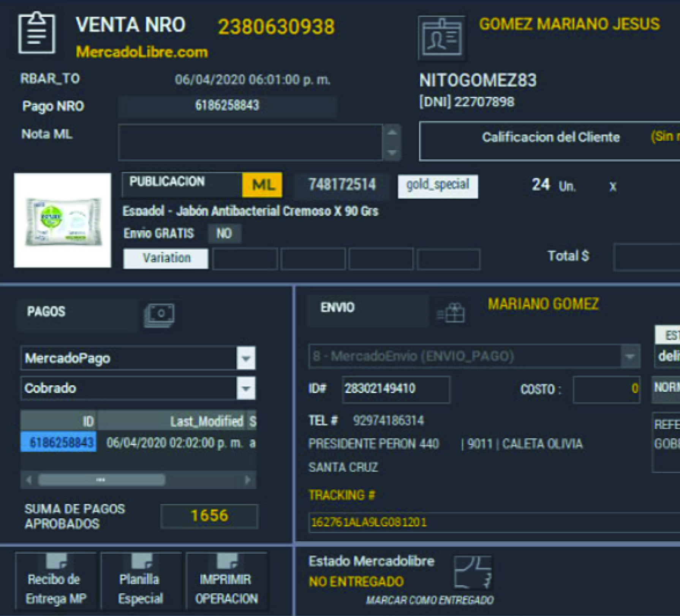Screen dimensions: 680x616
Task: Click the sale number 2380630938
Action: click(277, 27)
